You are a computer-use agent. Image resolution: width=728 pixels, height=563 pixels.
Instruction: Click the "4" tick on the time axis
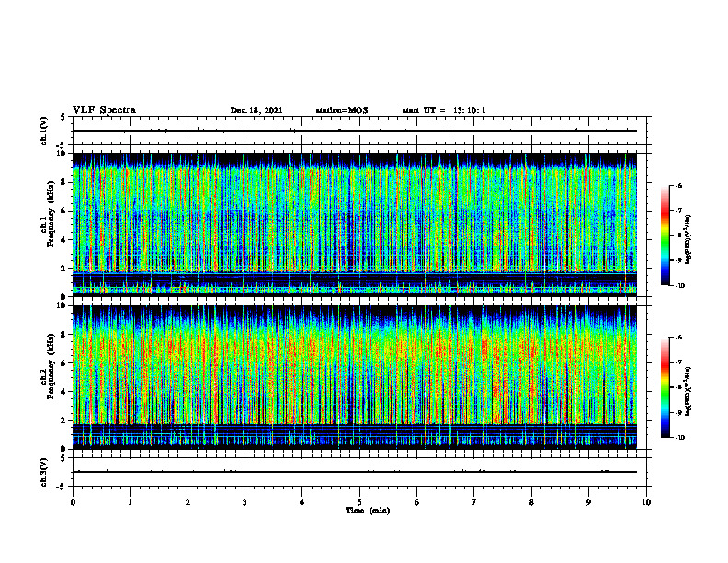[302, 502]
